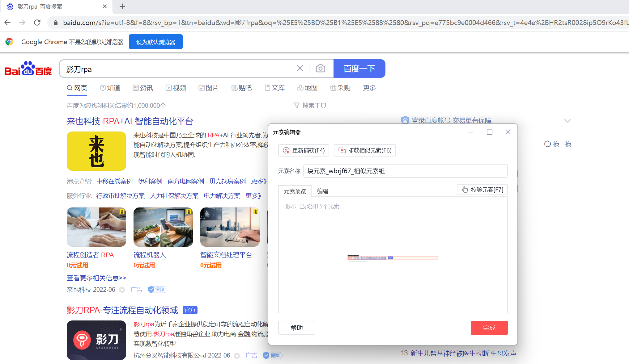The image size is (629, 364).
Task: Open image search camera icon
Action: (x=320, y=68)
